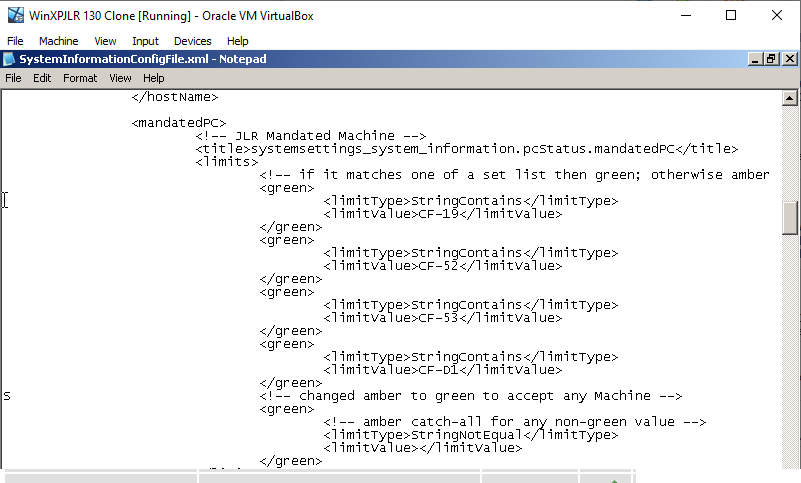This screenshot has width=801, height=483.
Task: Close the SystemInformationConfigFile.xml Notepad window
Action: click(x=788, y=59)
